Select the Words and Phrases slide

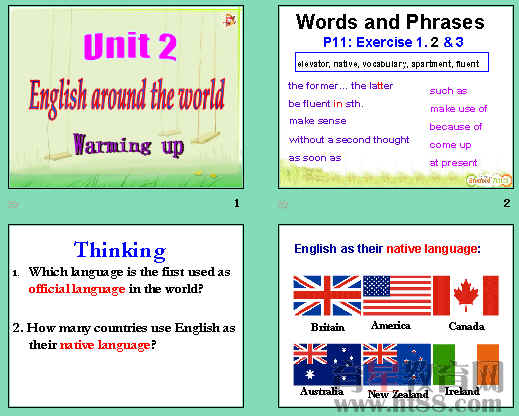click(x=396, y=97)
